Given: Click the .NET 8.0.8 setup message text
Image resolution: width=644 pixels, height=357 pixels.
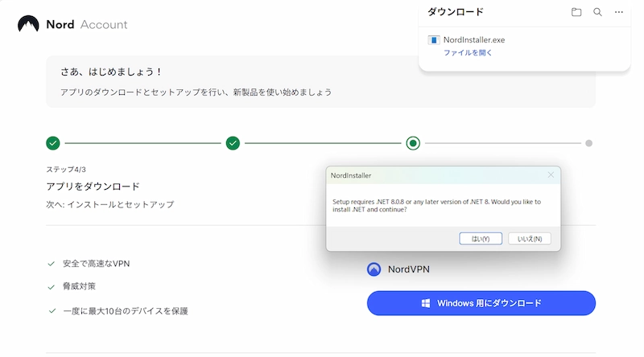Looking at the screenshot, I should [x=436, y=206].
